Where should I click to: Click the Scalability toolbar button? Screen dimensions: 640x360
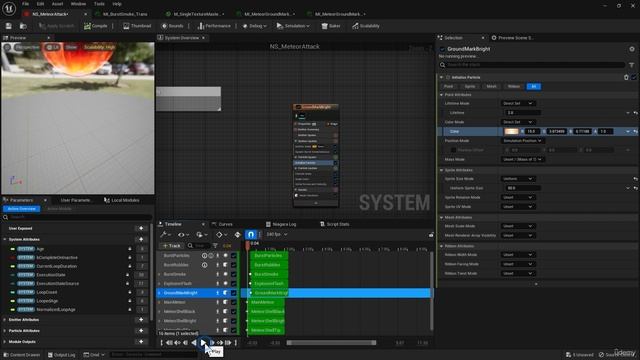point(366,26)
